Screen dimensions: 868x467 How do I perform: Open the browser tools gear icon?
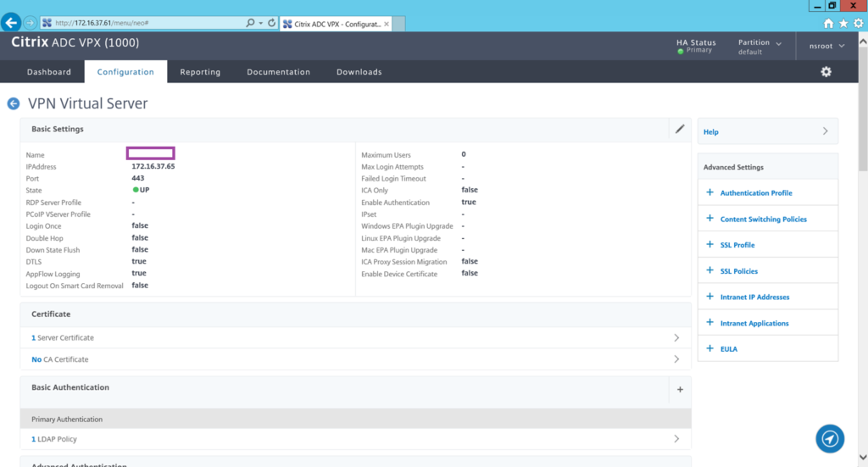point(858,23)
